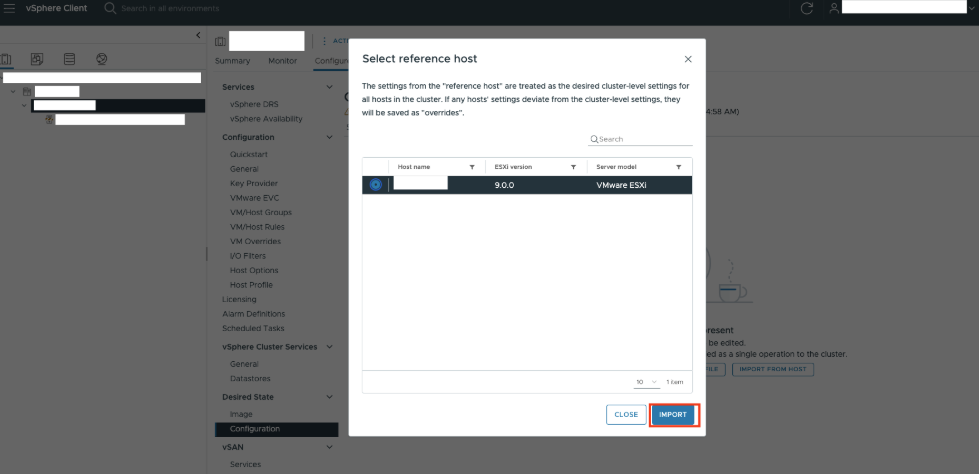The image size is (979, 474).
Task: Click the vSphere Client title
Action: pos(56,9)
